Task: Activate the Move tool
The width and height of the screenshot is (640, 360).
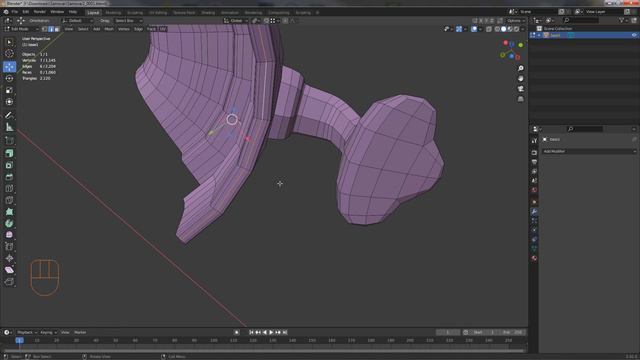Action: pyautogui.click(x=9, y=67)
